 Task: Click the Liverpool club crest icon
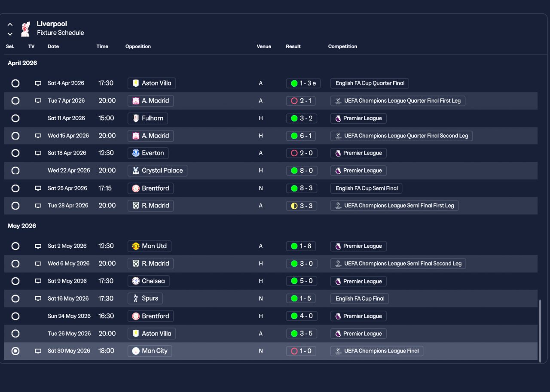coord(26,29)
